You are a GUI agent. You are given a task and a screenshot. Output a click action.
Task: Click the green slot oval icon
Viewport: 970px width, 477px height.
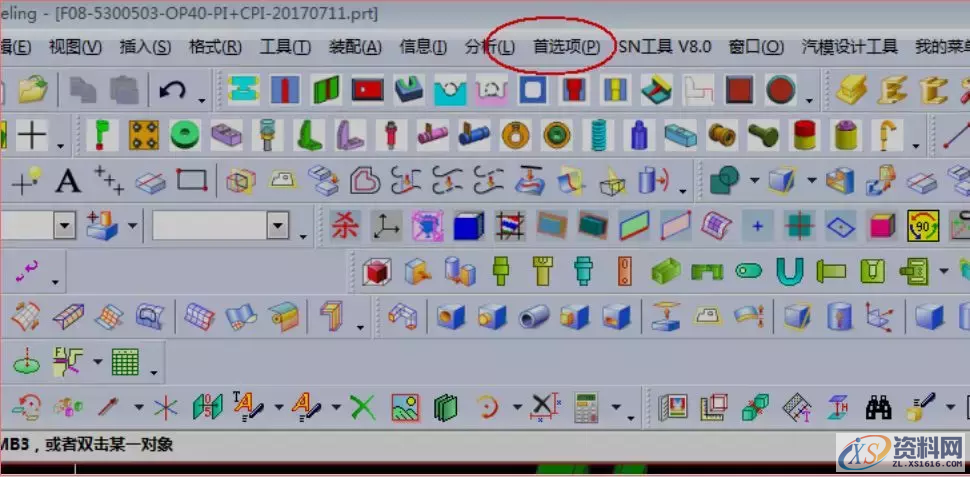749,271
